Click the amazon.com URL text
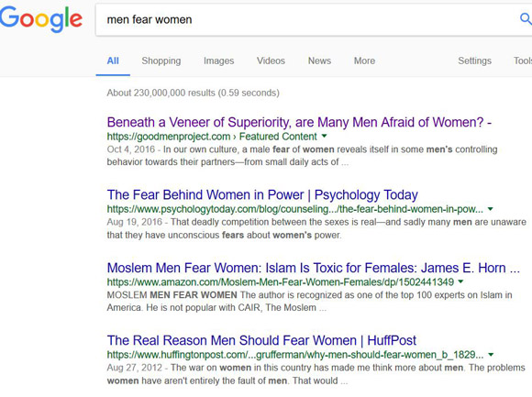Viewport: 532px width, 397px height. (281, 281)
